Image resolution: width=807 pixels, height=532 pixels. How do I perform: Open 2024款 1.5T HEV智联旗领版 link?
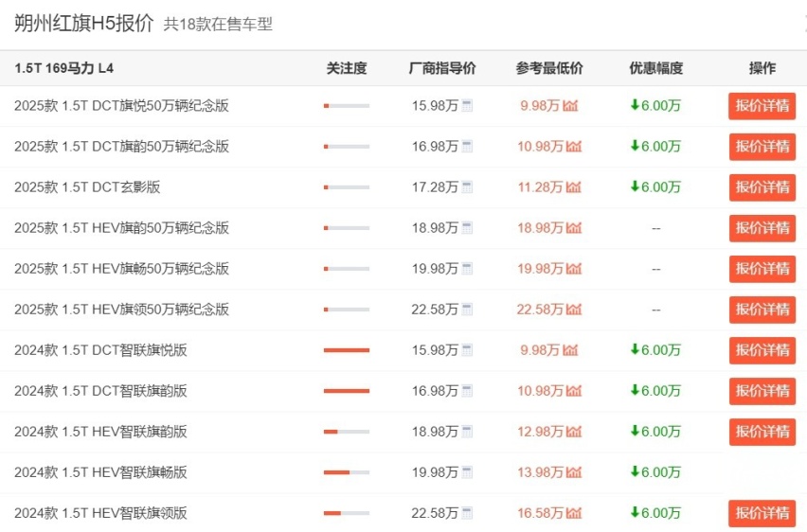100,513
